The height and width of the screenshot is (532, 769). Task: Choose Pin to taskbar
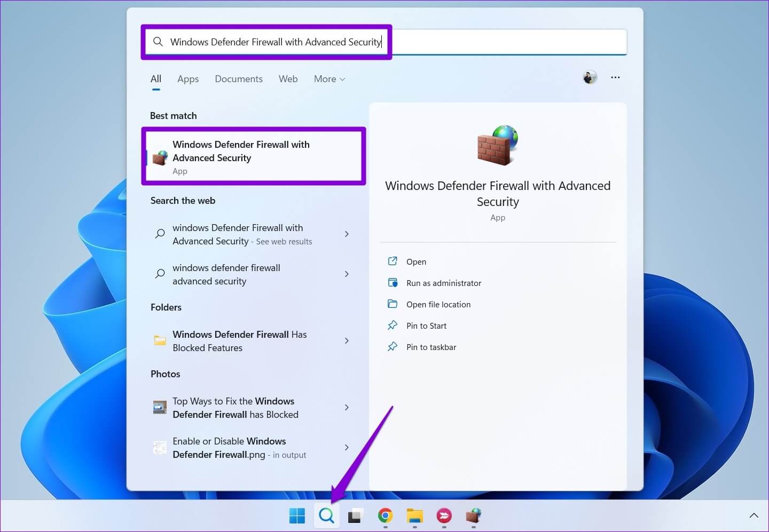coord(431,347)
